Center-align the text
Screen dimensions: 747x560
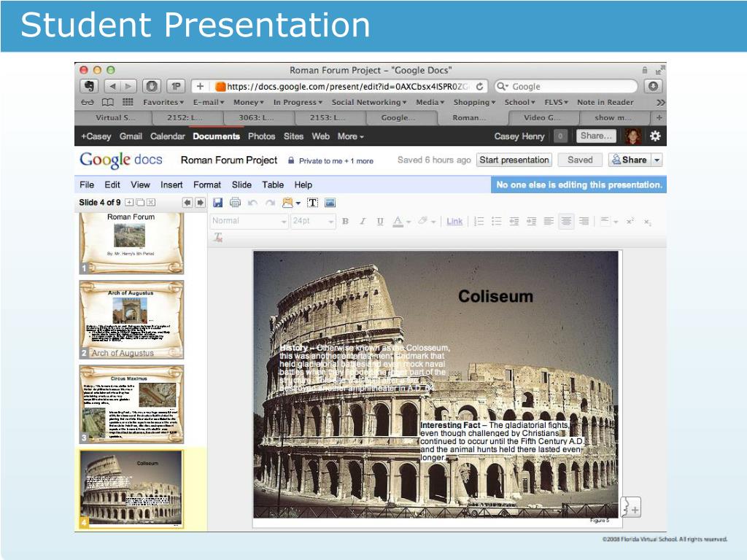pyautogui.click(x=566, y=221)
